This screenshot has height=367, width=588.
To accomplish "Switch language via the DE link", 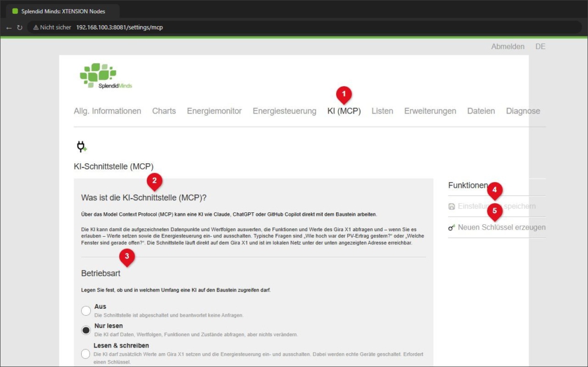I will [540, 46].
